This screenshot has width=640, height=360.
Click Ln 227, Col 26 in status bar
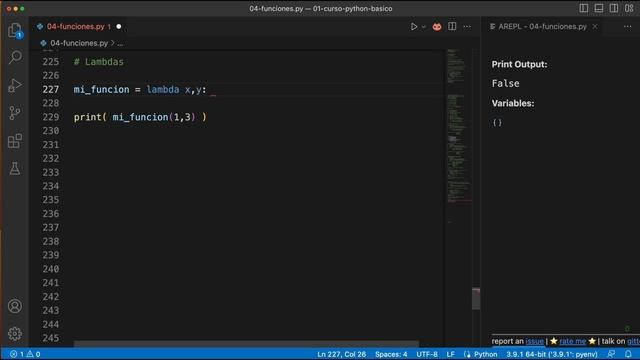(341, 354)
